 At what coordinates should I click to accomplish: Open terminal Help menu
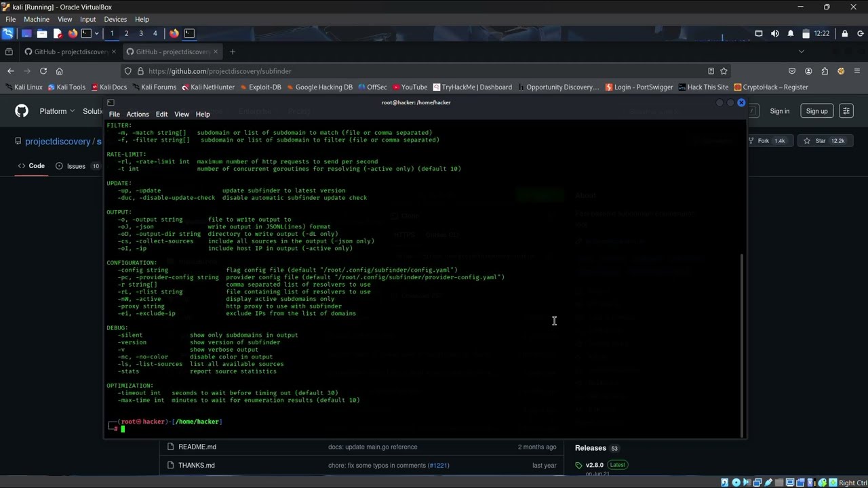coord(203,115)
